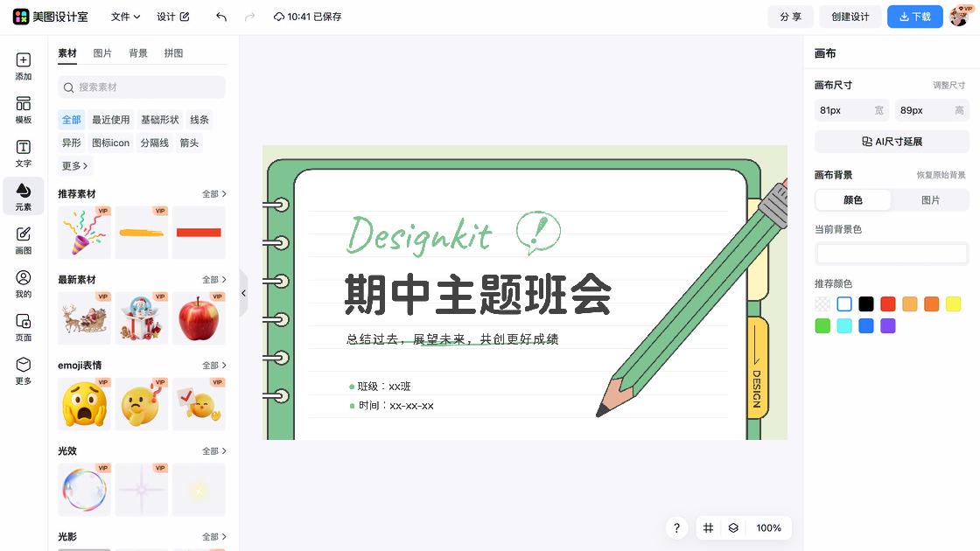Select the 箭头 filter chip
980x551 pixels.
(x=189, y=143)
